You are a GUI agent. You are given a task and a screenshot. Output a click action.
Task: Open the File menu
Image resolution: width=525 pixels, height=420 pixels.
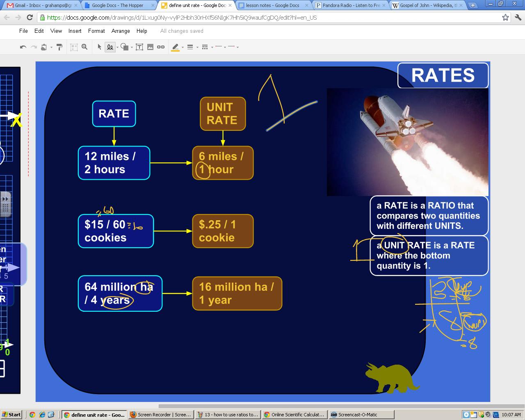point(23,31)
